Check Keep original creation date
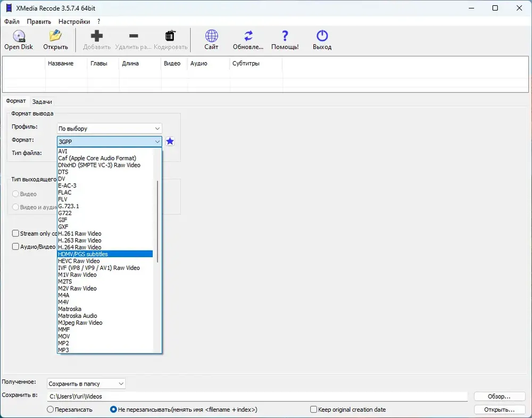This screenshot has height=418, width=532. 313,409
